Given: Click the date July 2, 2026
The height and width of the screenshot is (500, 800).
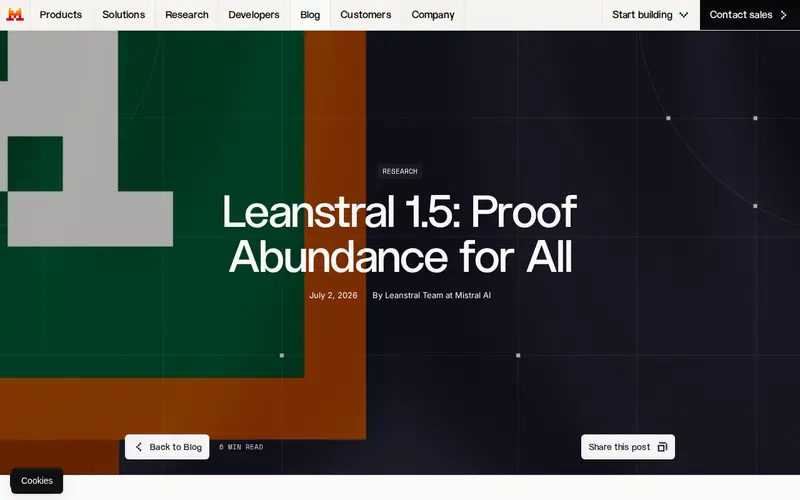Looking at the screenshot, I should pyautogui.click(x=333, y=295).
